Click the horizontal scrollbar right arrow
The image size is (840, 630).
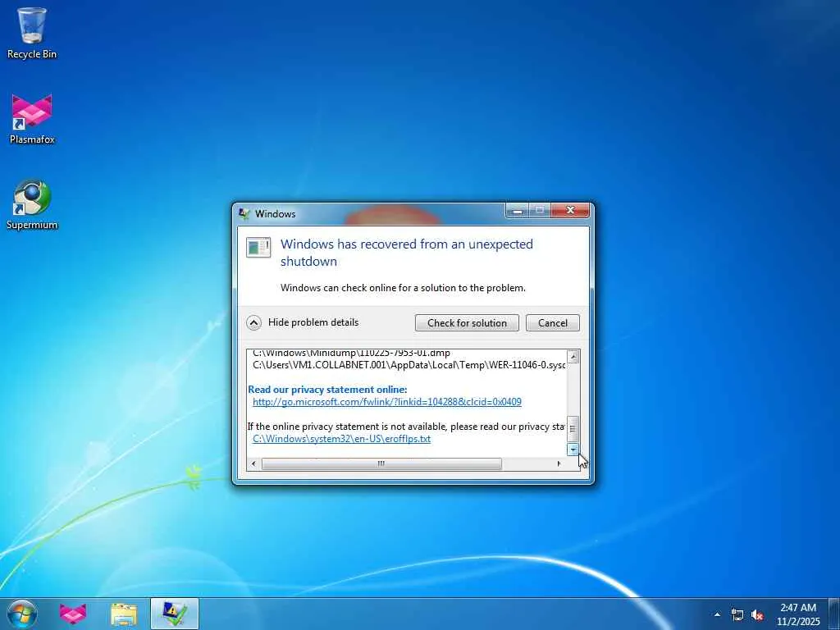tap(559, 464)
